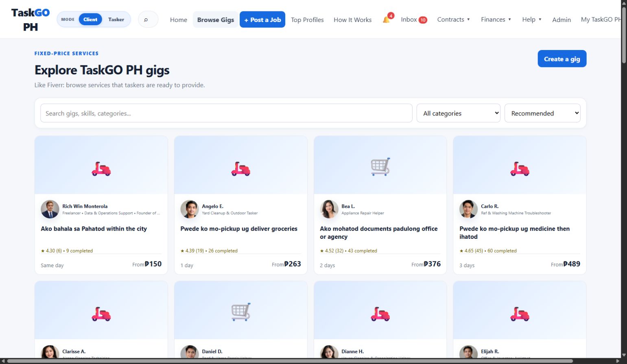Click Angelo E.'s avatar photo
The image size is (627, 364).
pyautogui.click(x=190, y=209)
